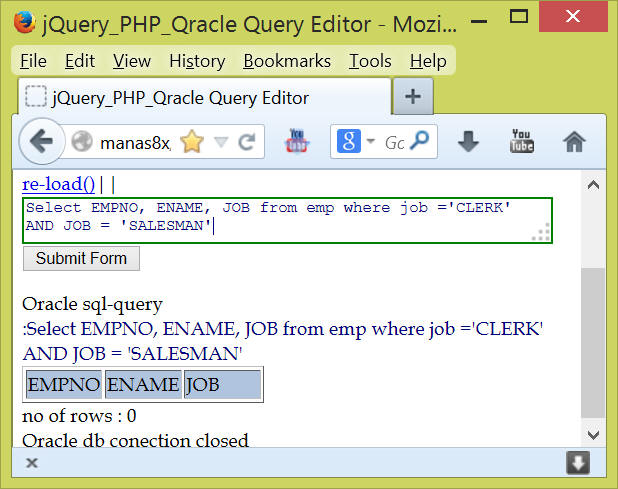The height and width of the screenshot is (489, 618).
Task: Click the grey YouTube toolbar icon
Action: tap(521, 142)
